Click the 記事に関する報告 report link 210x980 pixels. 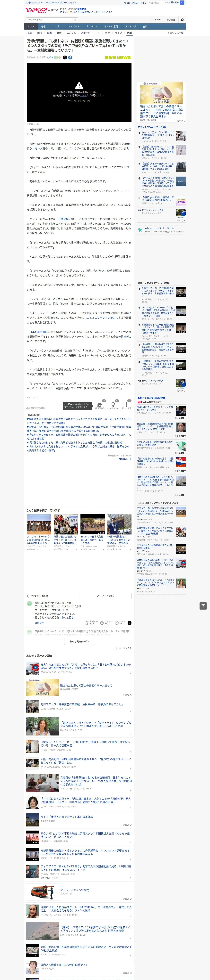pyautogui.click(x=35, y=408)
